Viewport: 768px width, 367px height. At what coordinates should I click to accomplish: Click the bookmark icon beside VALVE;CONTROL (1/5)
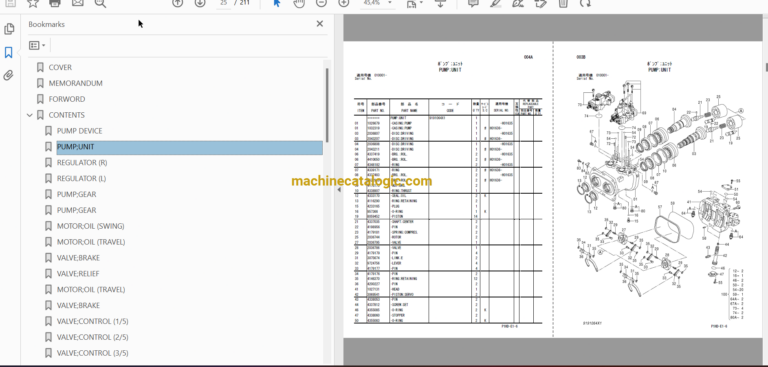click(48, 321)
